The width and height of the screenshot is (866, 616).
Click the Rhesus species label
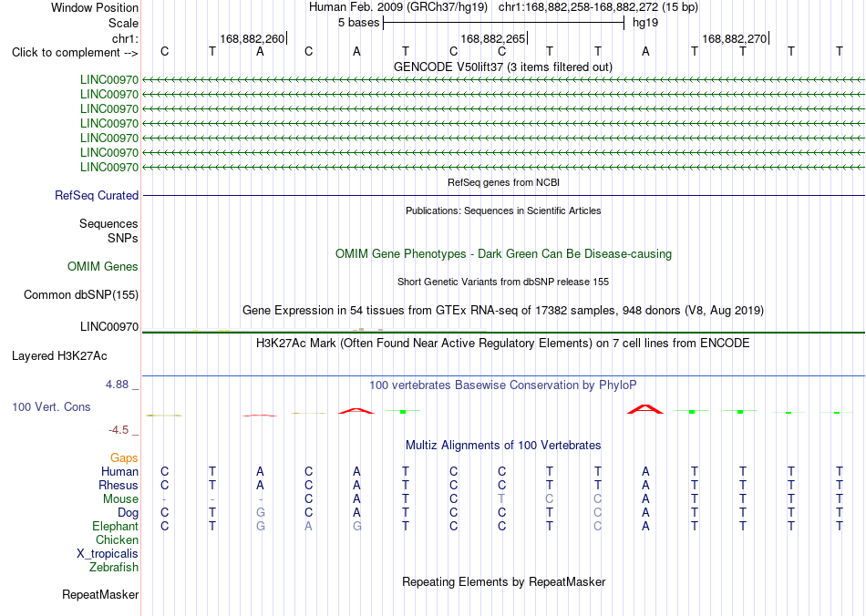pyautogui.click(x=119, y=485)
